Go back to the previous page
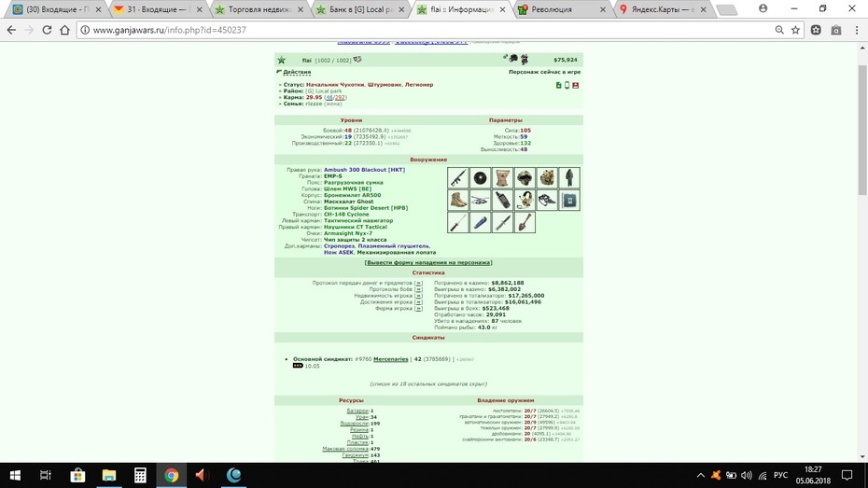The width and height of the screenshot is (868, 488). 11,30
